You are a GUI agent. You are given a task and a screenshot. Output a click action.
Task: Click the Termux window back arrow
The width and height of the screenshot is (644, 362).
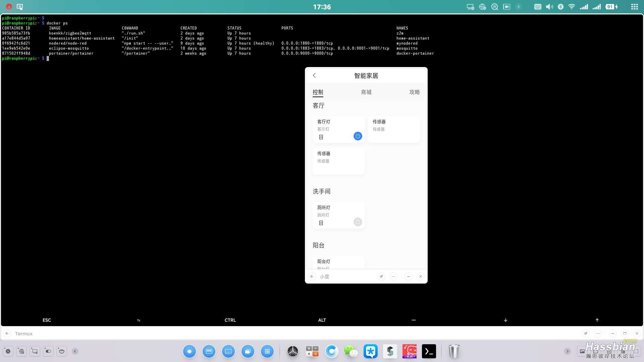tap(7, 334)
